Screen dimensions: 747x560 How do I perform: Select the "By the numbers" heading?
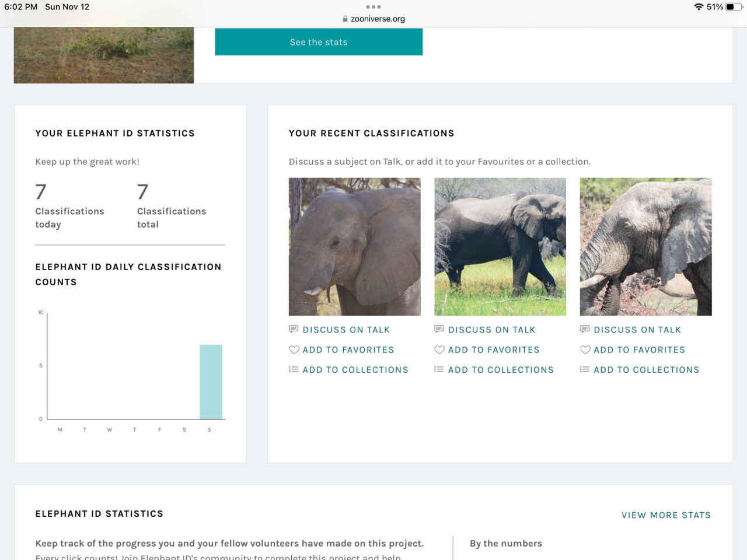pyautogui.click(x=506, y=543)
